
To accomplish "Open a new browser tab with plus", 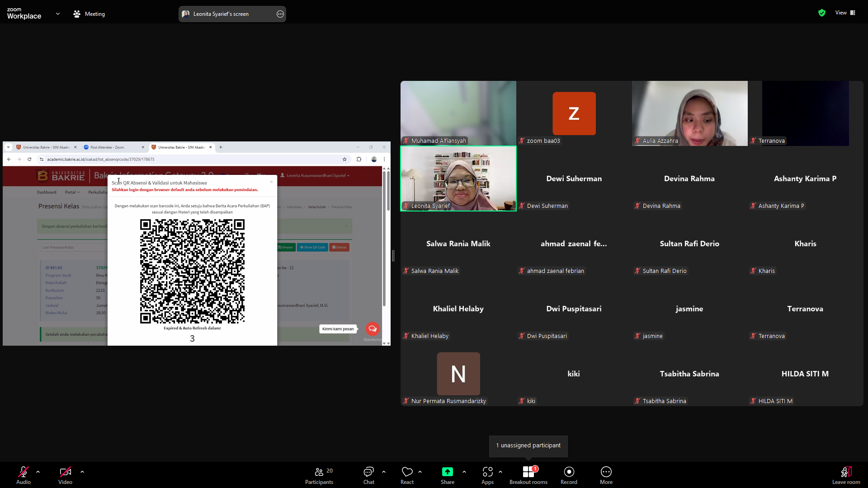I will 221,147.
